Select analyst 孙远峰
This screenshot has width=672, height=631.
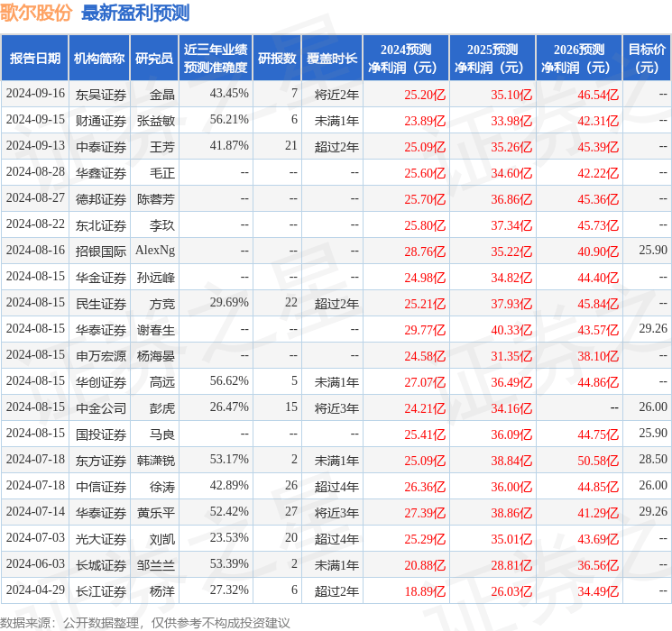(x=155, y=278)
